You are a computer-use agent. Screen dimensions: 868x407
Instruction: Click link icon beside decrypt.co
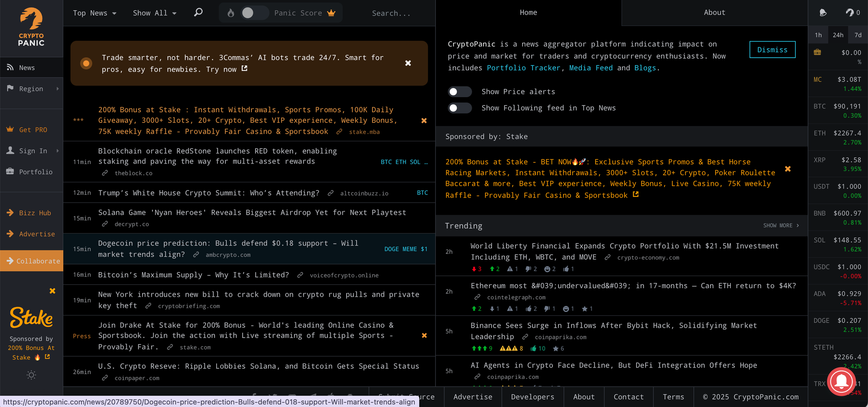click(x=105, y=224)
